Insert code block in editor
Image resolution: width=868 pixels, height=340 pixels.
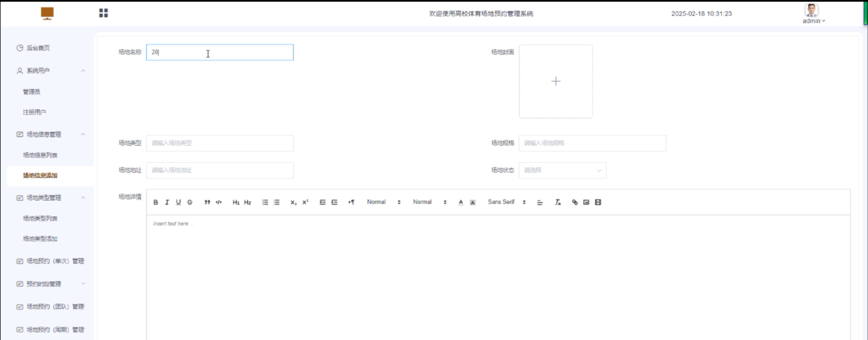[x=219, y=202]
